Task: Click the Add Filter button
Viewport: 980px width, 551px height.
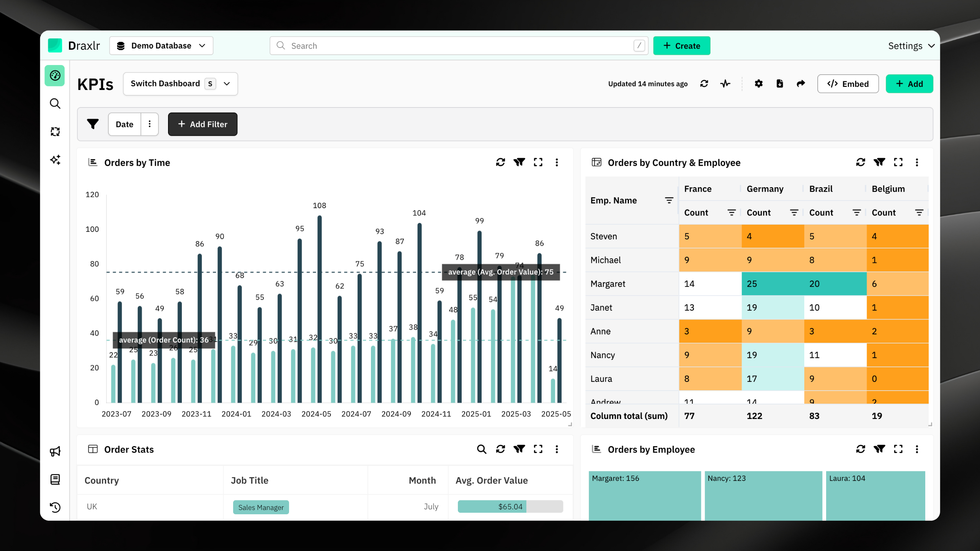Action: tap(203, 124)
